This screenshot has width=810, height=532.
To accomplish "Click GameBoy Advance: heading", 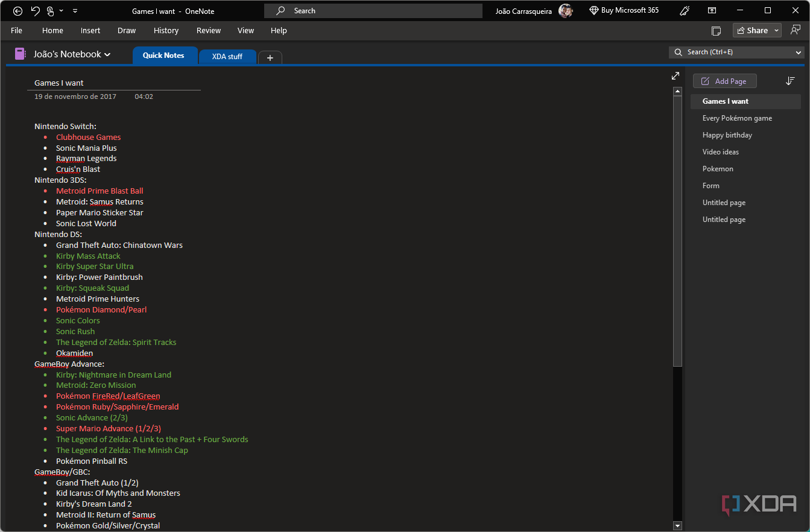I will click(x=69, y=364).
